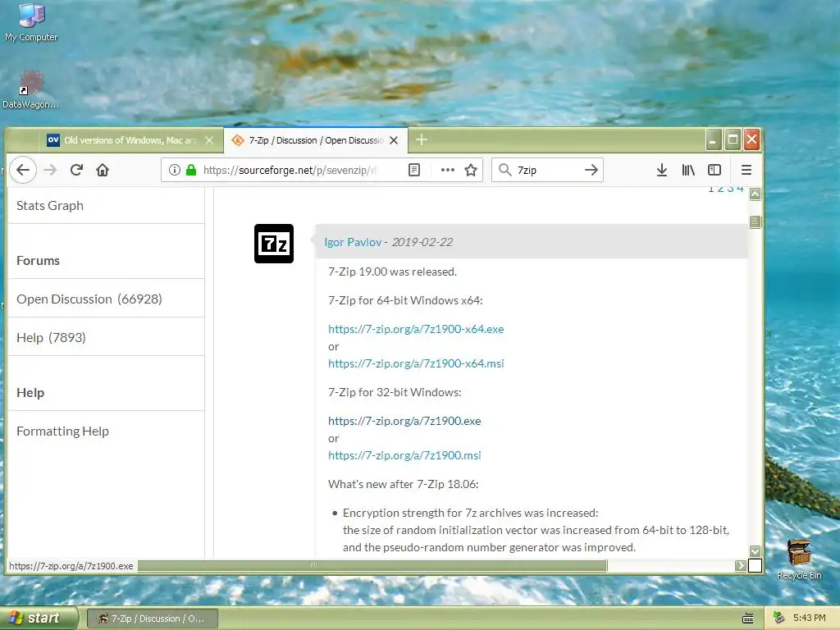Download 7z1900.msi 32-bit link

click(404, 455)
